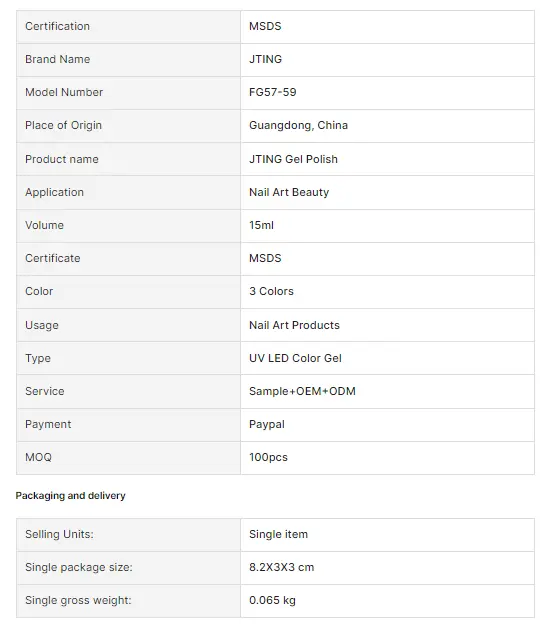557x629 pixels.
Task: Select the JTING Gel Polish product name
Action: coord(293,159)
